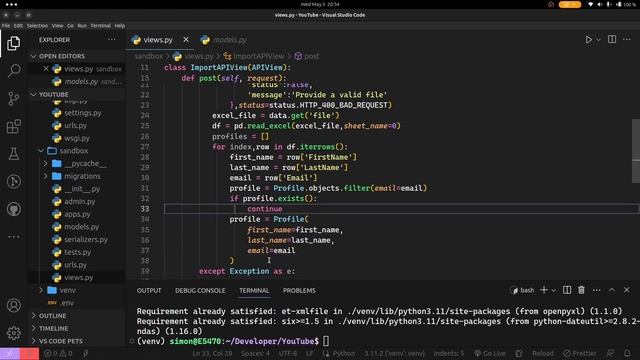Show additional views ellipsis in activity bar
Viewport: 640px width, 360px height.
(13, 237)
